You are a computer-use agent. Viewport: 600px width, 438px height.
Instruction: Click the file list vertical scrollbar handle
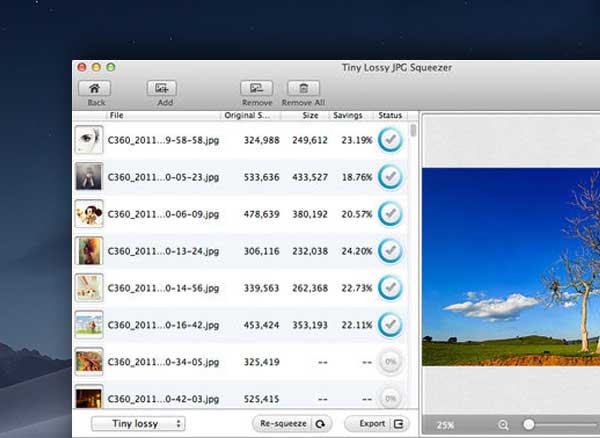pyautogui.click(x=413, y=130)
